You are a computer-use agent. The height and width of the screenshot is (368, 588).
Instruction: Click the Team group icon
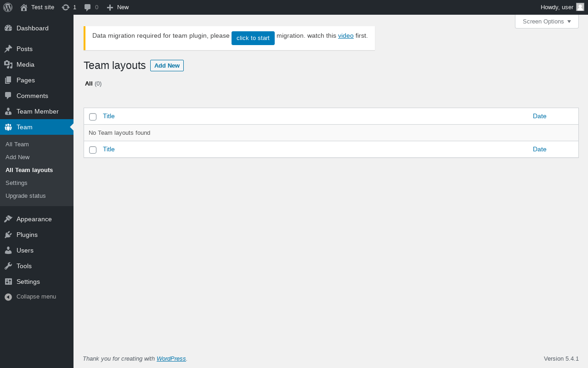[8, 127]
